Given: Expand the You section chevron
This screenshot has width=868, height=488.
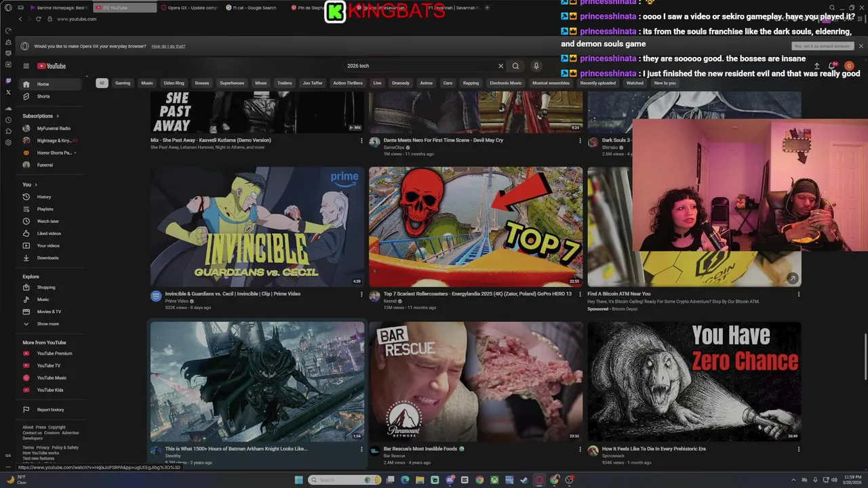Looking at the screenshot, I should (35, 184).
